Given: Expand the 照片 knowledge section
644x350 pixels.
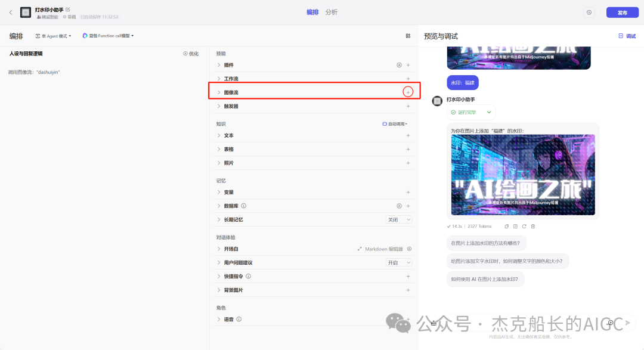Looking at the screenshot, I should click(x=218, y=163).
